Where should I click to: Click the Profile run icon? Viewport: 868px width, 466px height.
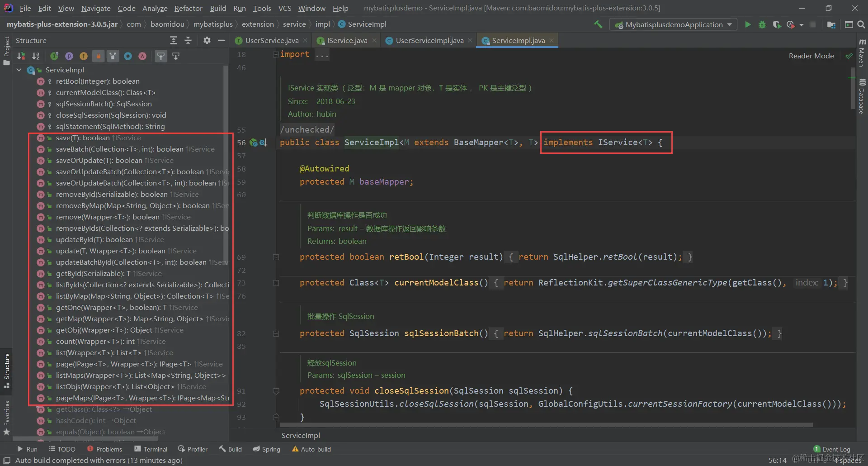(790, 24)
